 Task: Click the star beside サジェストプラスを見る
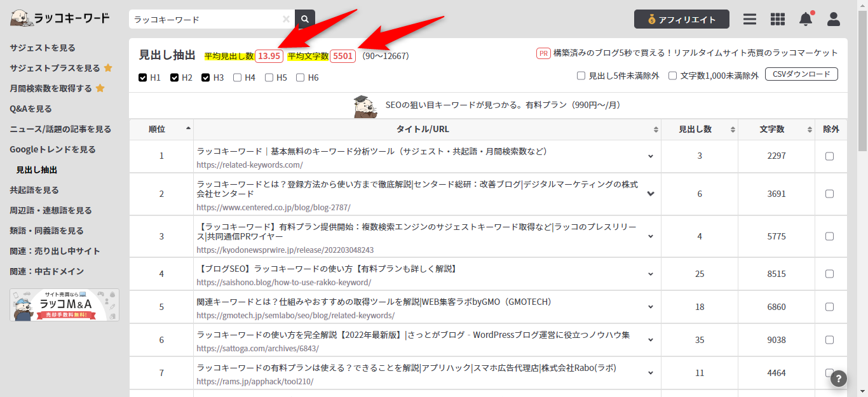(x=108, y=68)
